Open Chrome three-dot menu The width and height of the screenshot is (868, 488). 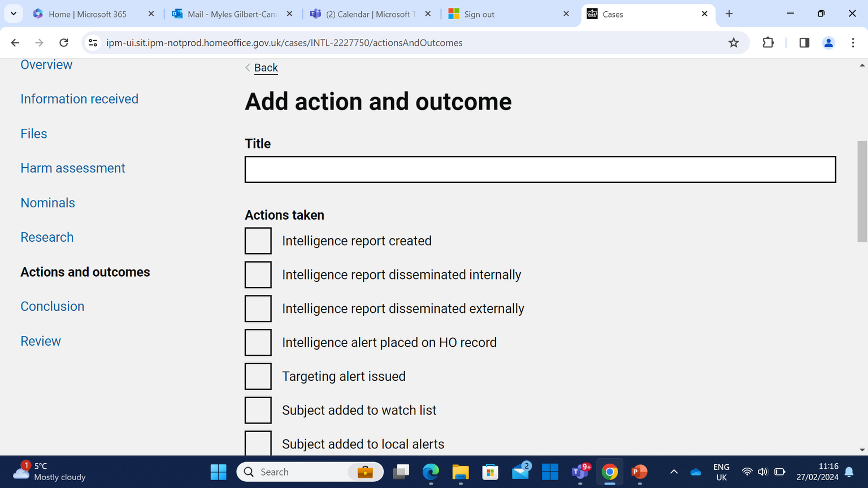(x=853, y=43)
